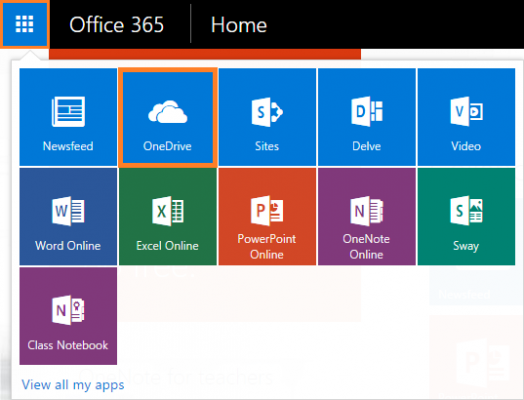Open the Delve app tile
This screenshot has height=400, width=524.
point(367,117)
